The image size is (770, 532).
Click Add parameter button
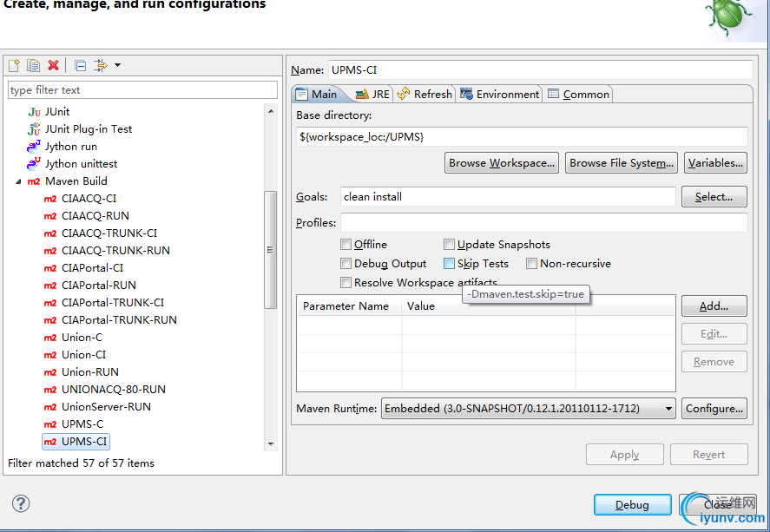point(714,306)
